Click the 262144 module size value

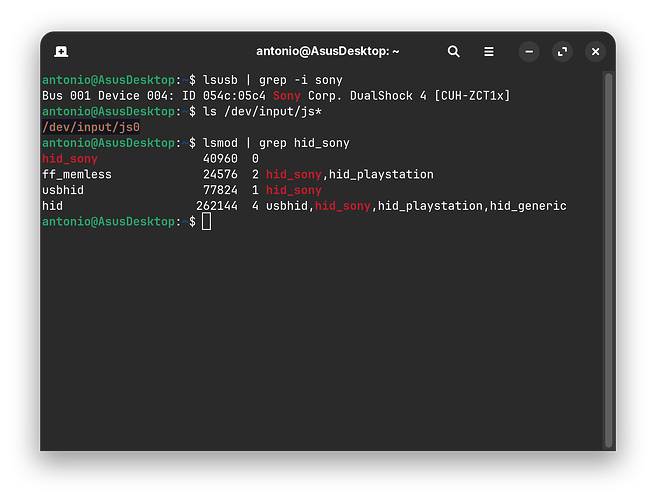tap(217, 206)
